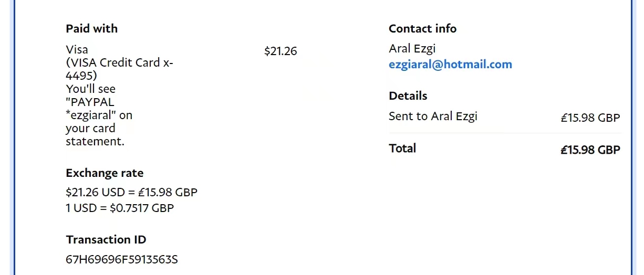Viewport: 644px width, 275px height.
Task: Click the $21.26 paid amount
Action: point(281,51)
